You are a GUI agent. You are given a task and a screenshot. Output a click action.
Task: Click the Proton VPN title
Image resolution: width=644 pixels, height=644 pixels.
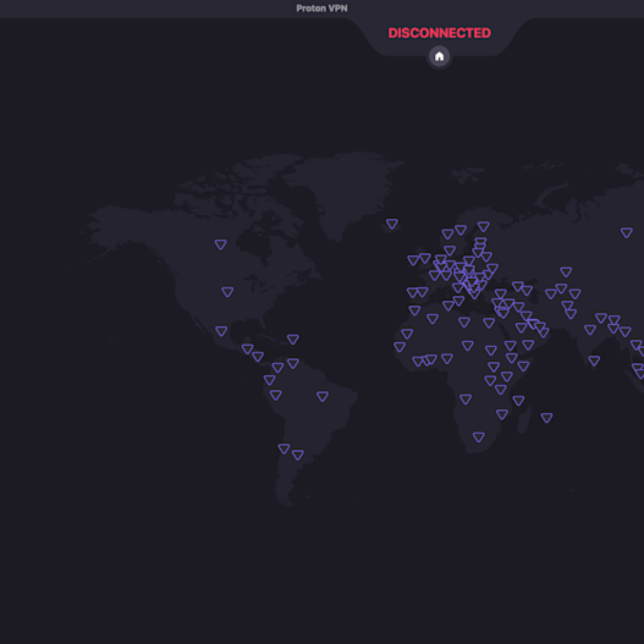coord(322,8)
